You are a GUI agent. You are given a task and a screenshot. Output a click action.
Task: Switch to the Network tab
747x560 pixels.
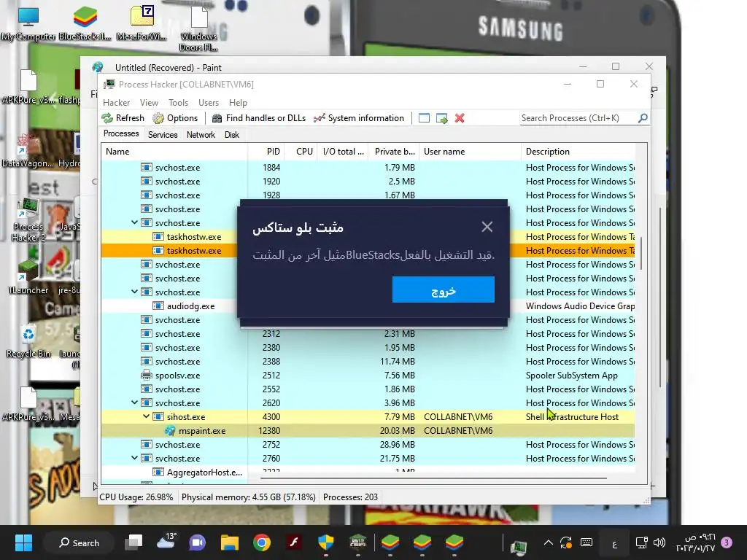pyautogui.click(x=201, y=135)
